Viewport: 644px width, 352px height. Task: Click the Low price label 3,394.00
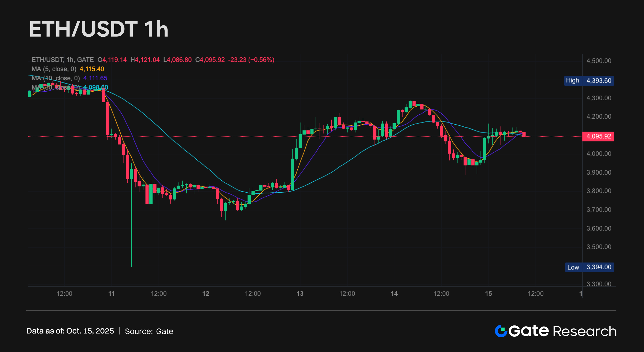click(x=598, y=267)
